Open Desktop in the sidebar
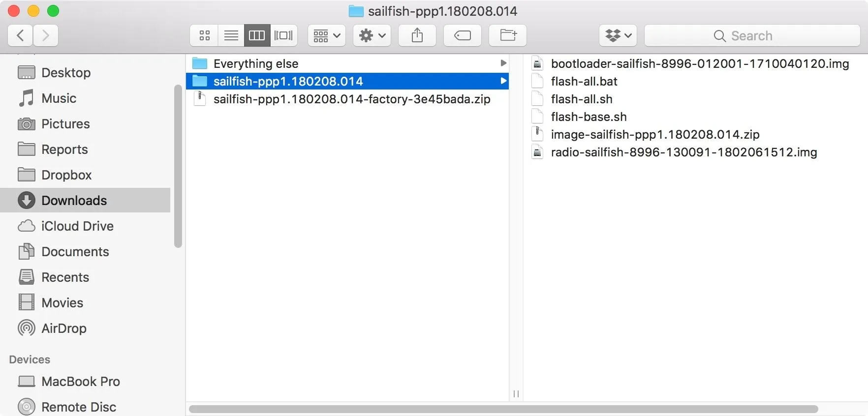This screenshot has width=868, height=416. coord(85,73)
